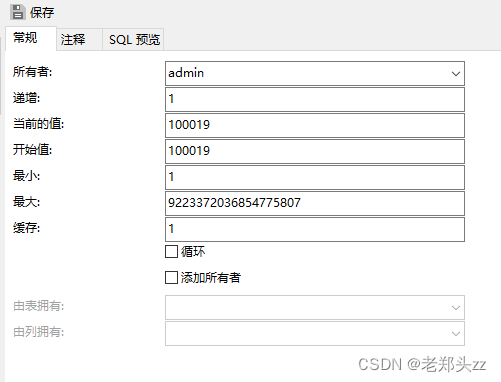The image size is (501, 382).
Task: Expand the 由列拥有 dropdown
Action: tap(315, 333)
